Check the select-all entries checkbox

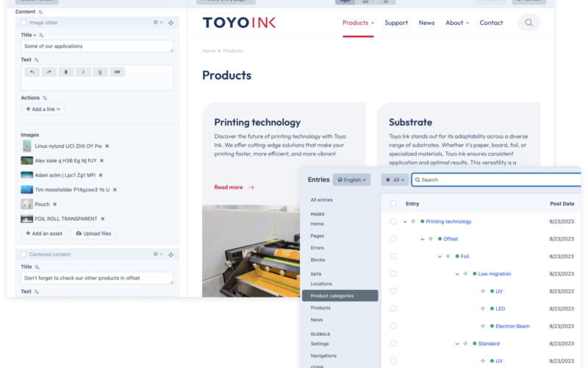pos(393,204)
